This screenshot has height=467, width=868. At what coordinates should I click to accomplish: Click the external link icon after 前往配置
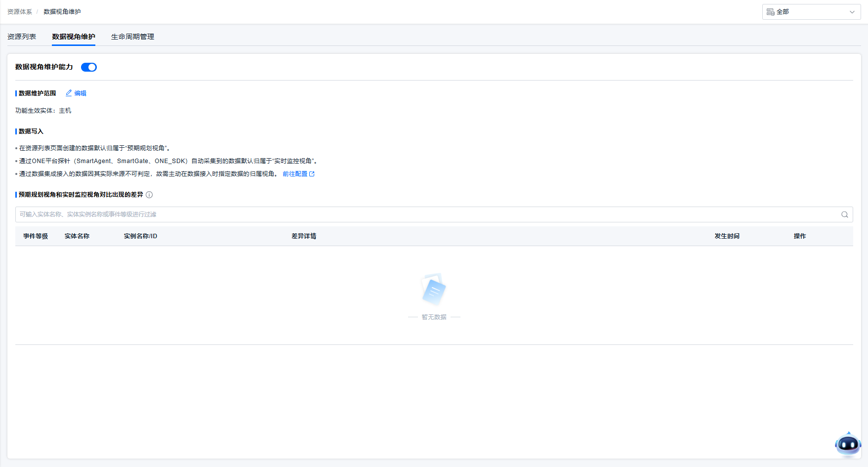click(x=312, y=174)
